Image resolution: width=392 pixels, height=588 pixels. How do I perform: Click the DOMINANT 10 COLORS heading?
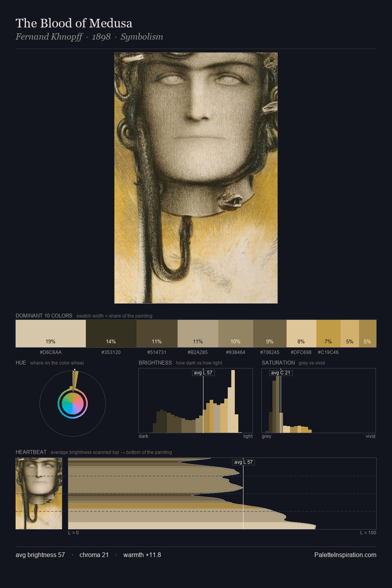pyautogui.click(x=44, y=316)
